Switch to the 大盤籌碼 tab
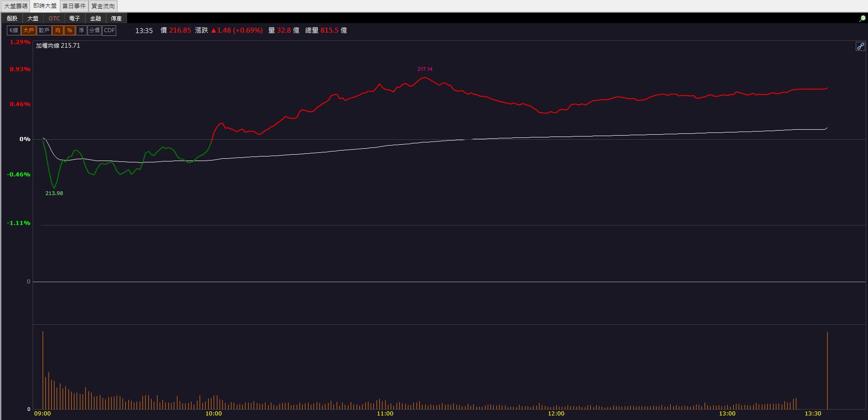 (x=15, y=6)
